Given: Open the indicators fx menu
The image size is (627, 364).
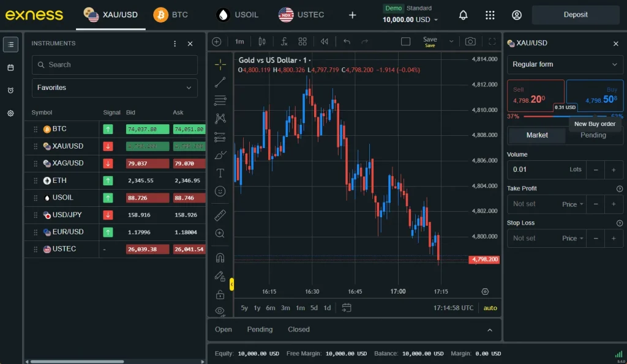Looking at the screenshot, I should (284, 42).
